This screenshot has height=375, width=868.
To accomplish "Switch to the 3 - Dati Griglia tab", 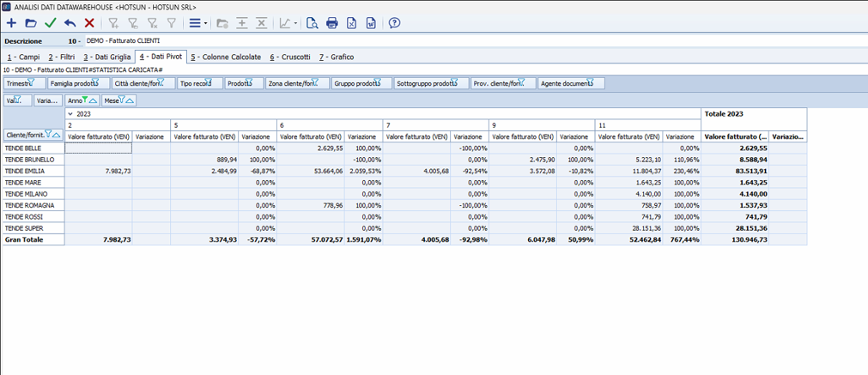I will (107, 57).
